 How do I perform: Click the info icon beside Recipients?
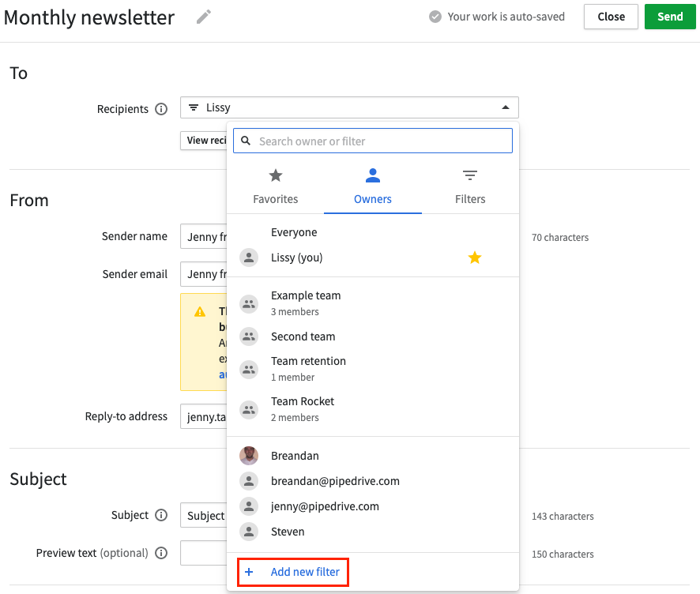(161, 108)
